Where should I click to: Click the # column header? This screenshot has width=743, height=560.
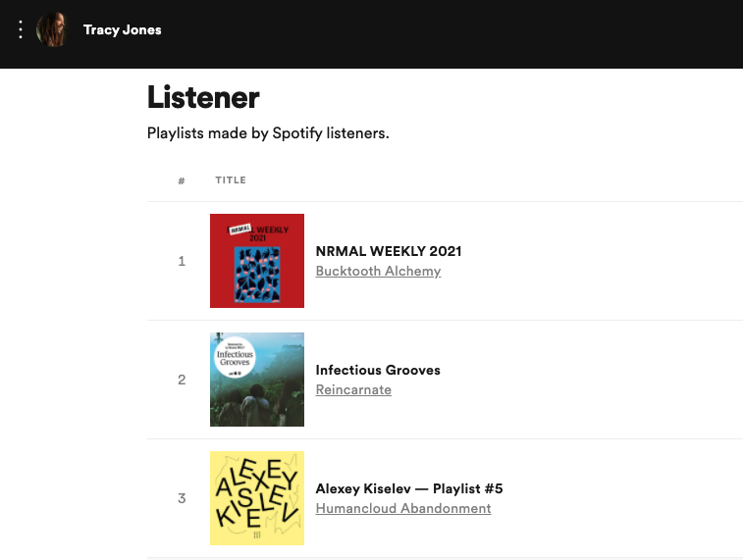click(x=182, y=180)
